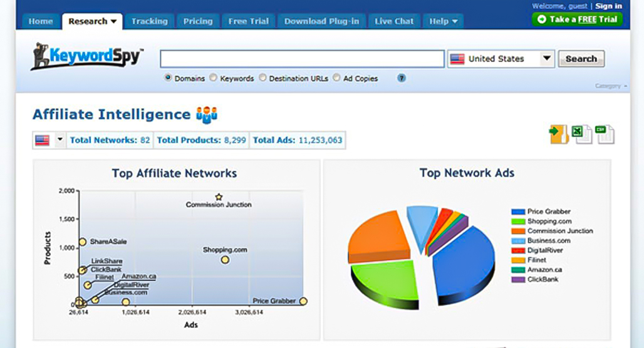Click the Price Grabber data point
The image size is (644, 348).
click(x=303, y=301)
